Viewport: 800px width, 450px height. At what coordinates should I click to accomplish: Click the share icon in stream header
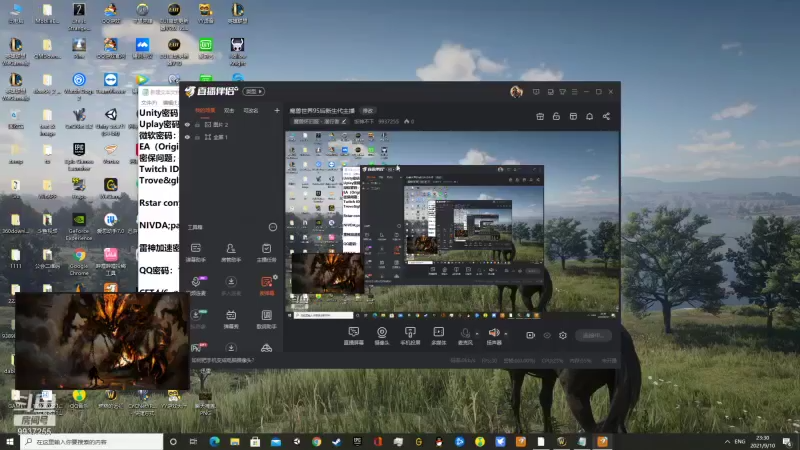click(606, 116)
